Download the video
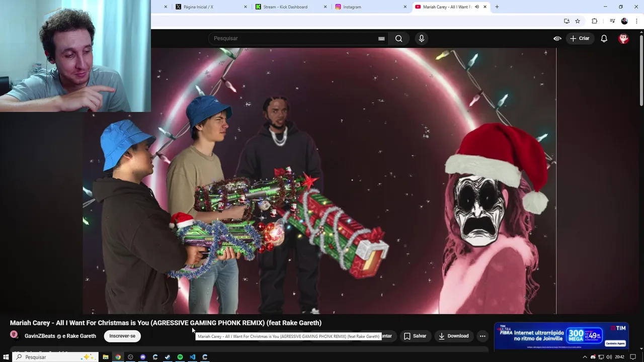The height and width of the screenshot is (362, 644). pyautogui.click(x=453, y=336)
